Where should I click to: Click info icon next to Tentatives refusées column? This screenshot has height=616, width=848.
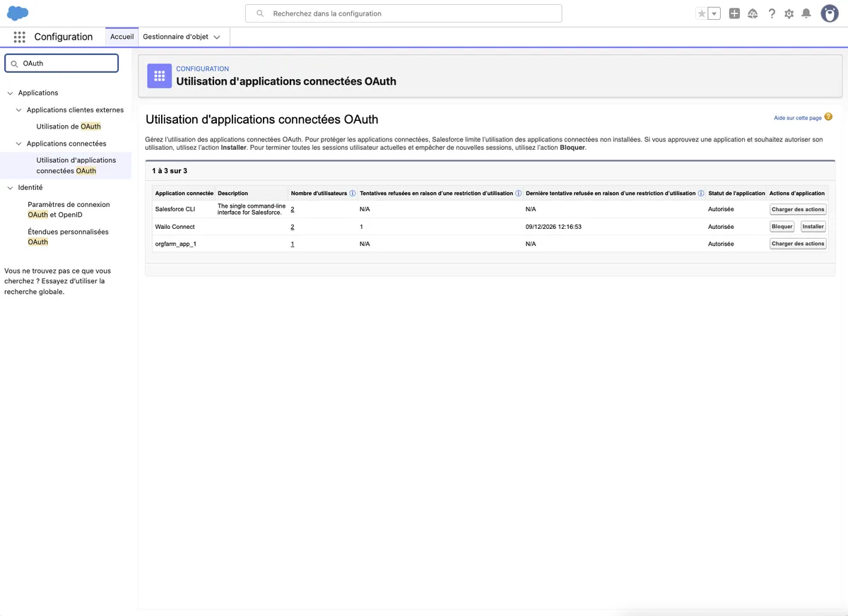tap(519, 193)
